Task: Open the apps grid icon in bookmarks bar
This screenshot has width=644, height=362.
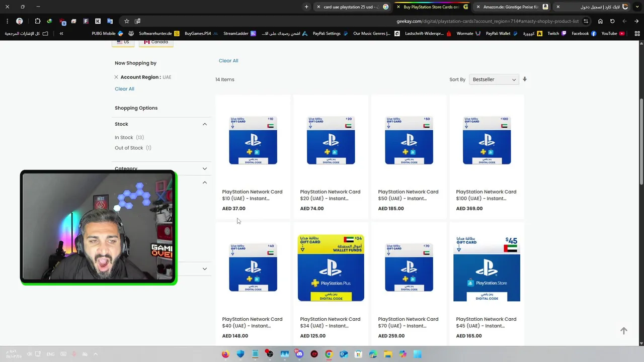Action: coord(637,34)
